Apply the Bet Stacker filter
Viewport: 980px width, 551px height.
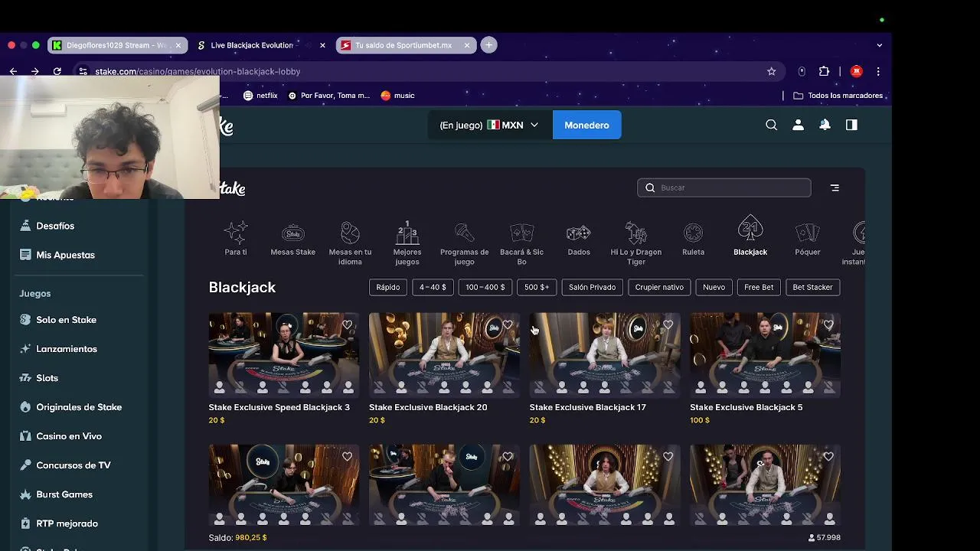click(x=812, y=287)
